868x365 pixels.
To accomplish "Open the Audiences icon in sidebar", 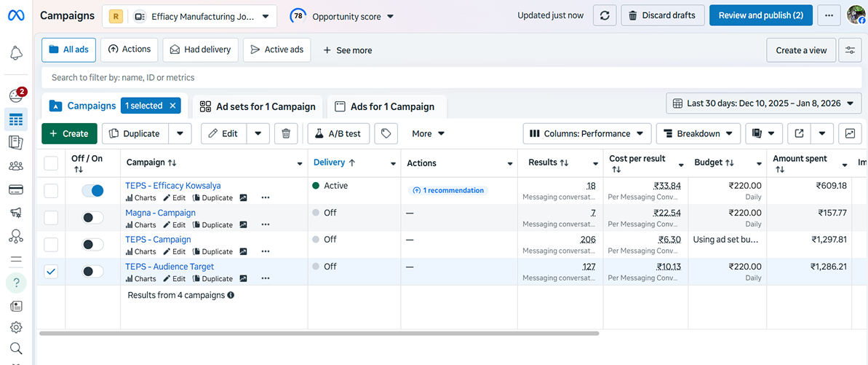I will (x=16, y=166).
